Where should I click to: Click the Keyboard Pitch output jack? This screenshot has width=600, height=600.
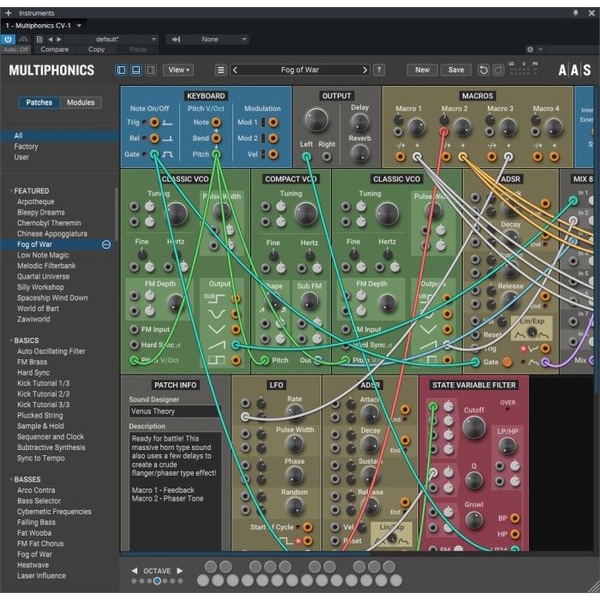216,154
